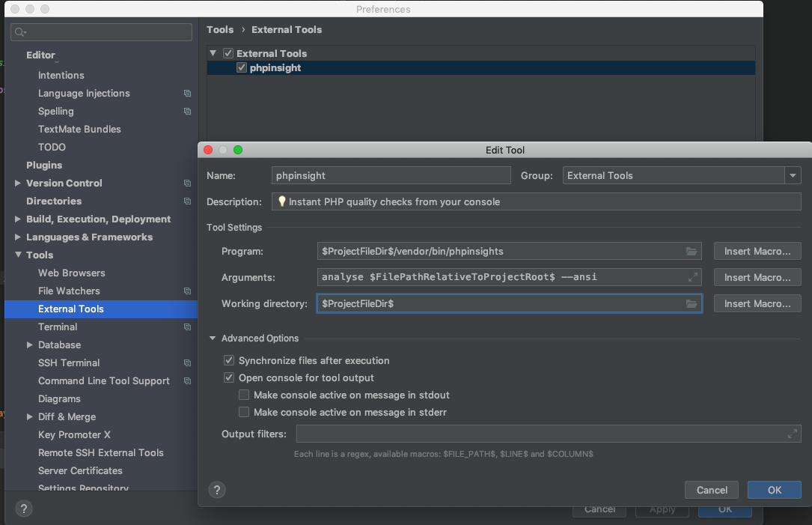Open Remote SSH External Tools settings
Image resolution: width=812 pixels, height=525 pixels.
tap(100, 453)
